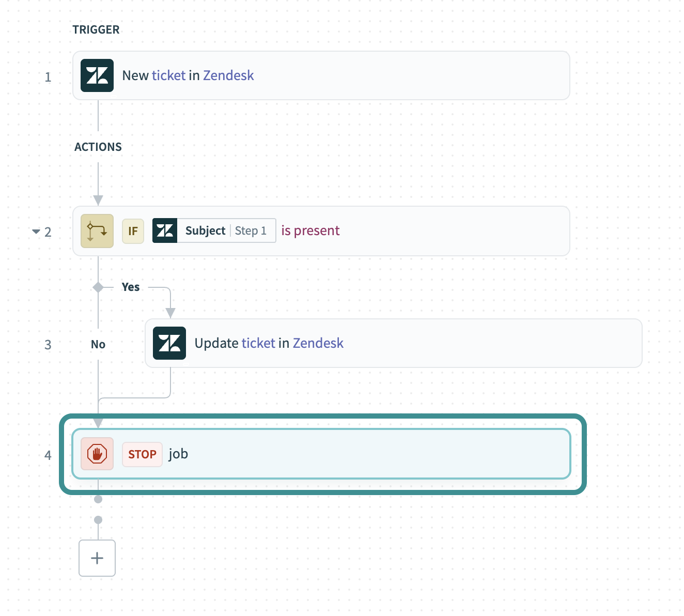Click the Zendesk icon in the Subject pill
Screen dimensions: 684x616
pyautogui.click(x=165, y=230)
